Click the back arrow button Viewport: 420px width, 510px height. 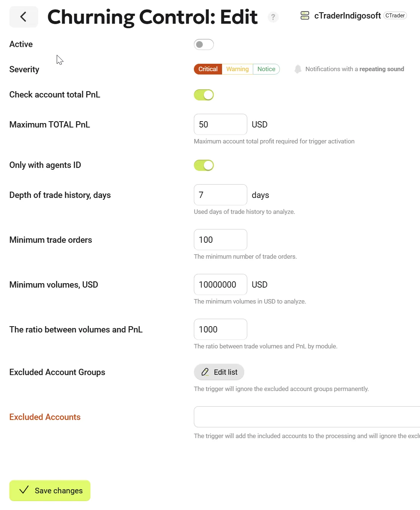coord(23,17)
